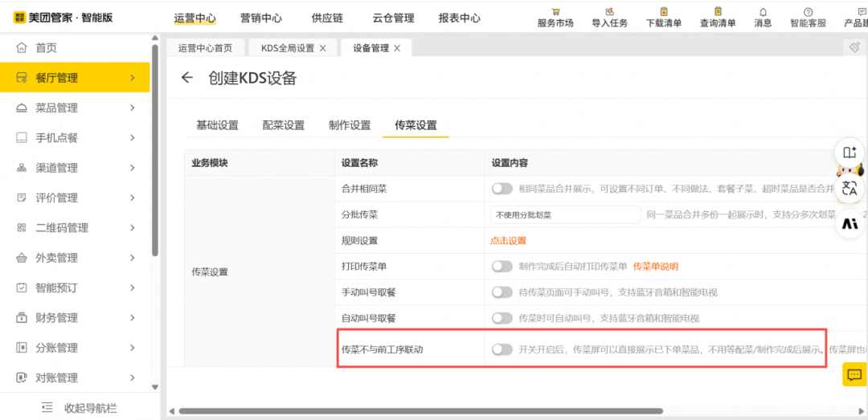Click the 点击设置 link
868x420 pixels.
click(x=508, y=241)
